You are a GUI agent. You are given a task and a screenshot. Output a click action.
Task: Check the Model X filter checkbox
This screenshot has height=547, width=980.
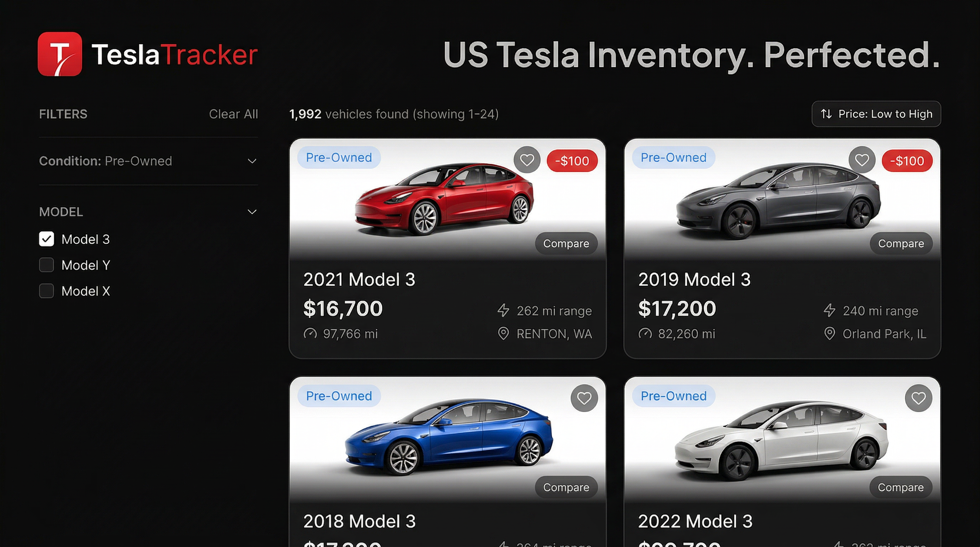pos(46,291)
